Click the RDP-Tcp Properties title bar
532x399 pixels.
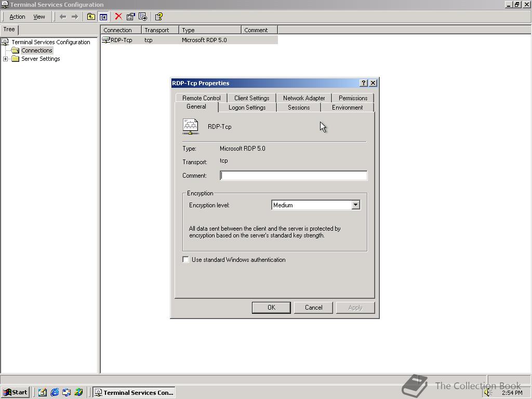tap(264, 83)
